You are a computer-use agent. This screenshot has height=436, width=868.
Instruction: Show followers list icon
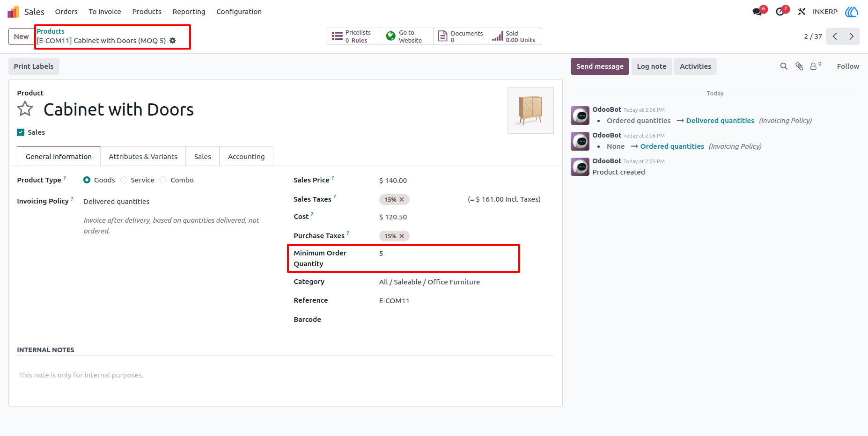pos(816,66)
